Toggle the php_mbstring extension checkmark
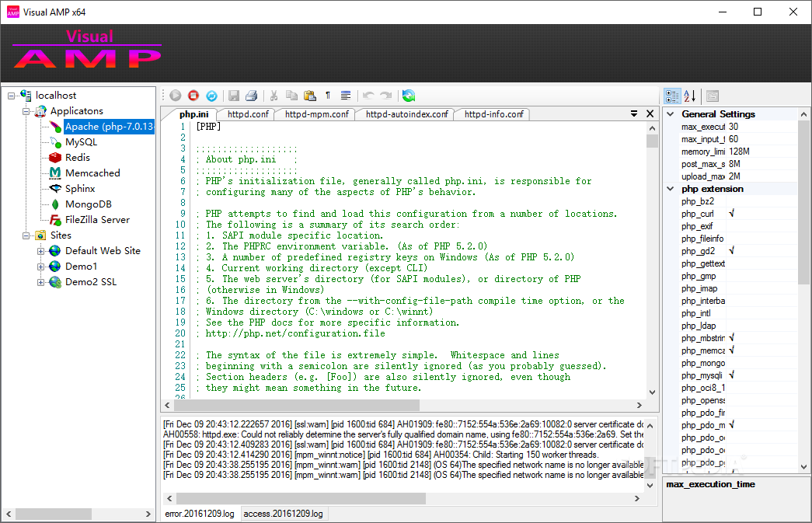Image resolution: width=812 pixels, height=523 pixels. coord(731,337)
